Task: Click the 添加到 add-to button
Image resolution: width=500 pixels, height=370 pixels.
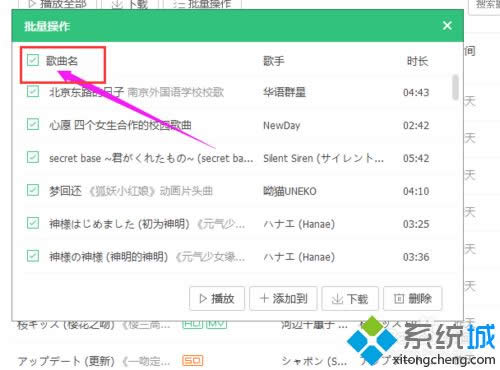Action: point(283,298)
